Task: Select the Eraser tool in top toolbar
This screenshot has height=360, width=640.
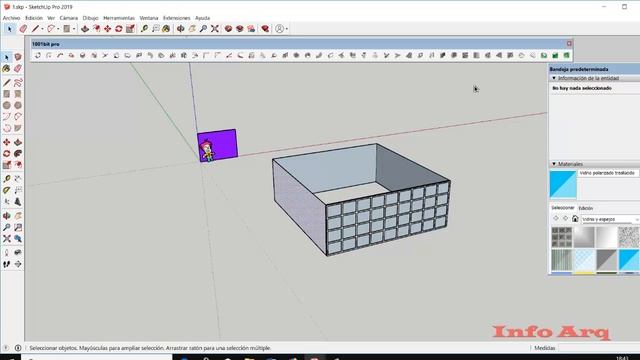Action: [23, 29]
